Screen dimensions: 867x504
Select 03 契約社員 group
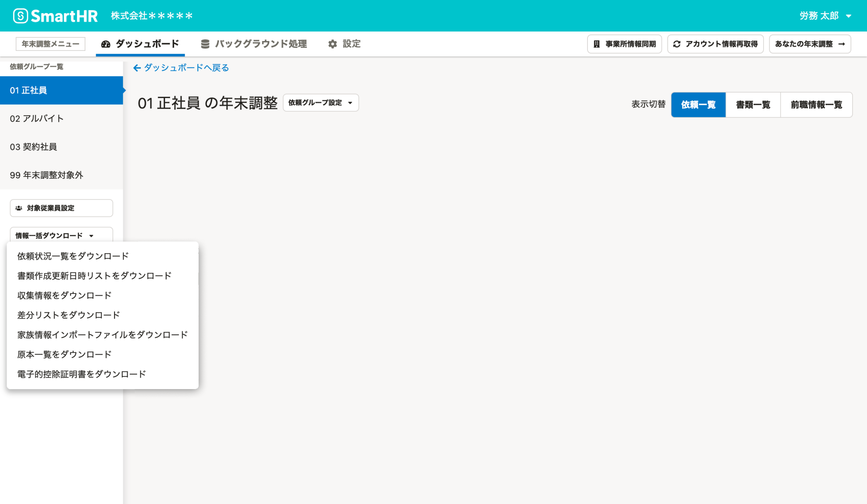[62, 147]
